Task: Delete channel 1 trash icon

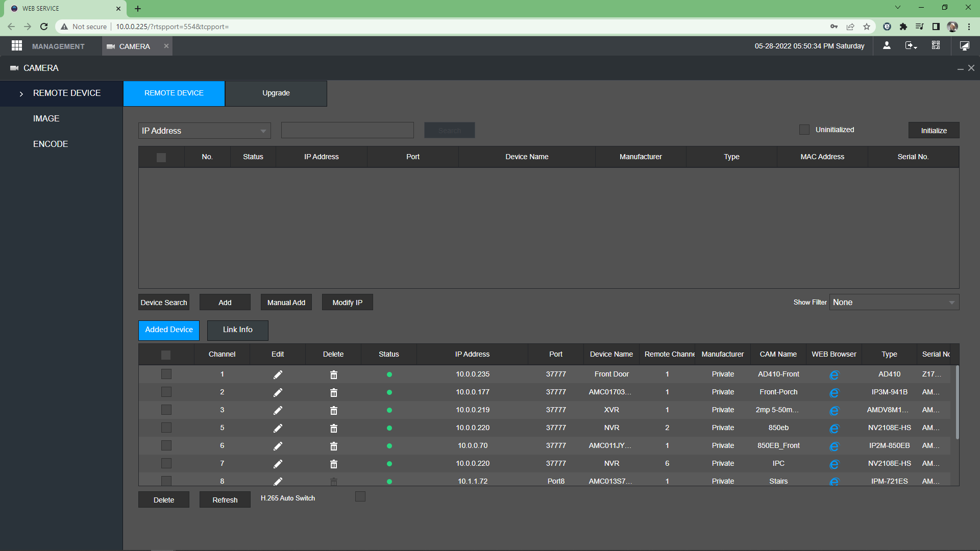Action: [333, 374]
